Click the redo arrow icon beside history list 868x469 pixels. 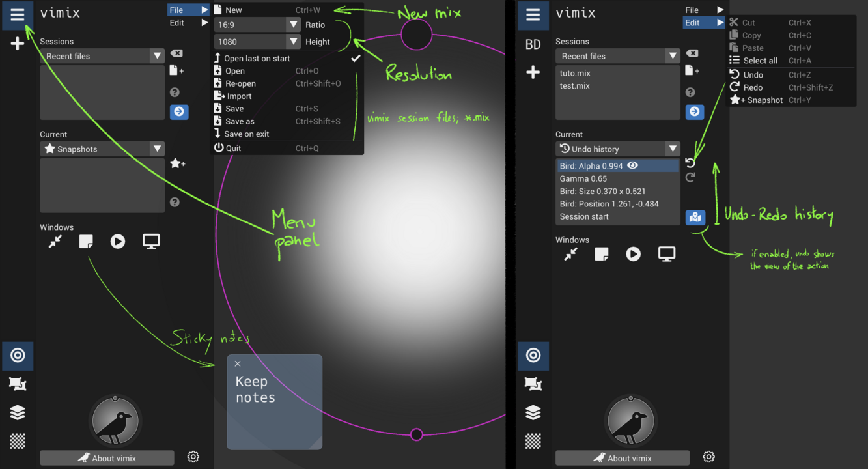coord(690,177)
